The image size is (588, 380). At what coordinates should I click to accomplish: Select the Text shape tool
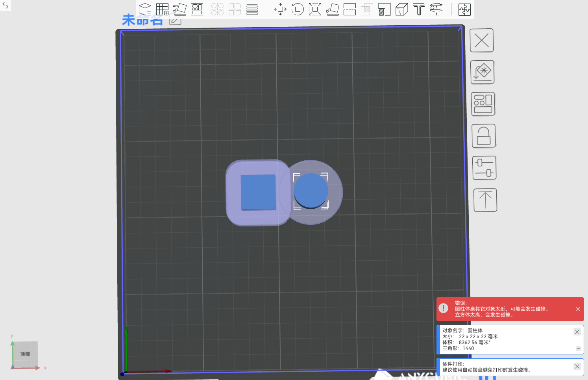coord(419,9)
